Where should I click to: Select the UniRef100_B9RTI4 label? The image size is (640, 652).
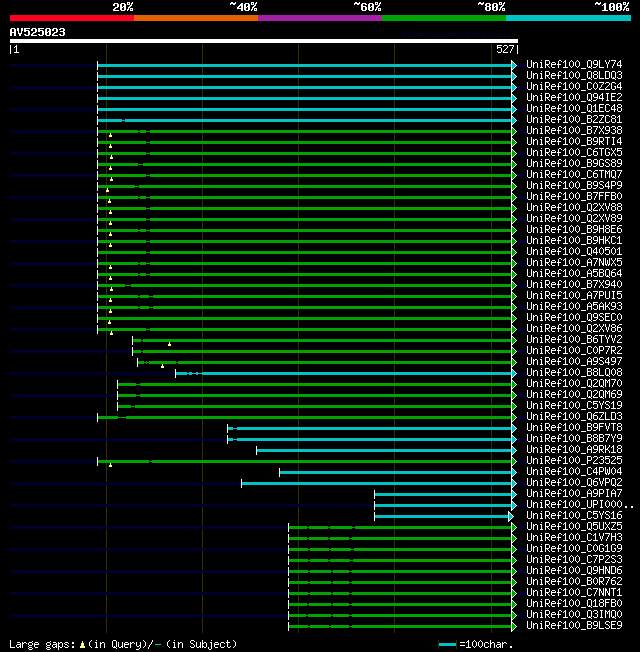click(574, 141)
